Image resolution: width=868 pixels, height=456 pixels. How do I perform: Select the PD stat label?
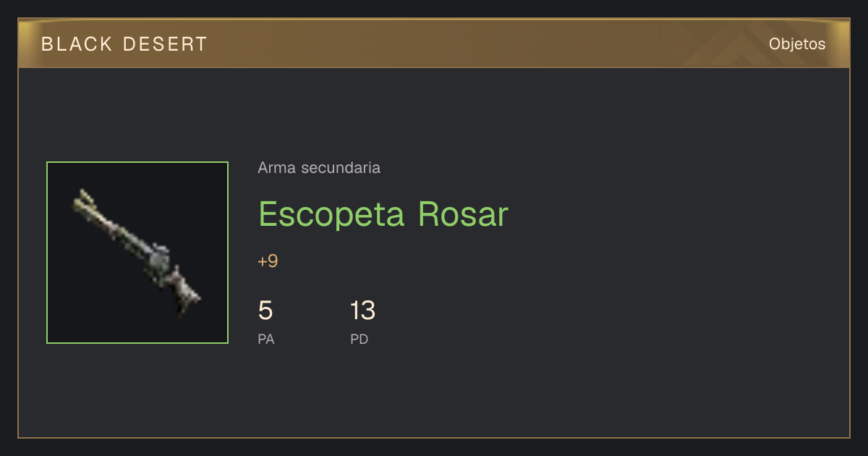click(359, 339)
